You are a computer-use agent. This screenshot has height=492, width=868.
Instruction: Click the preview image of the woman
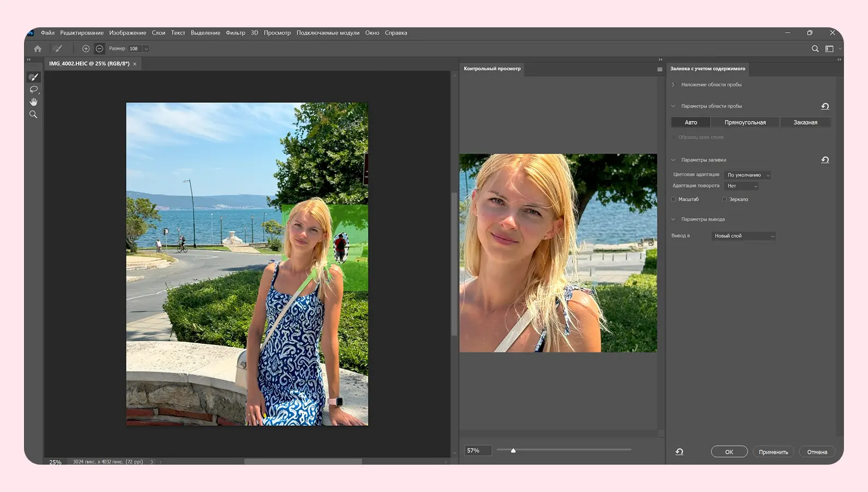pos(558,253)
